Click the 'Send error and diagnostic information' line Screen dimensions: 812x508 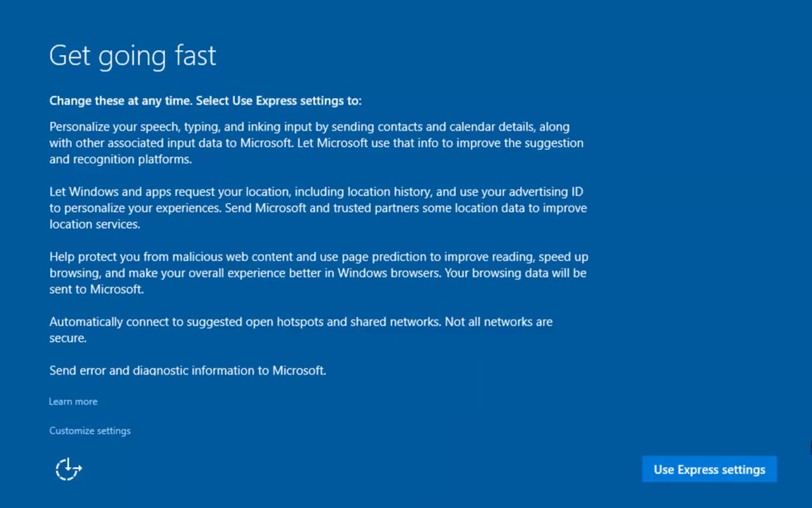[x=187, y=370]
